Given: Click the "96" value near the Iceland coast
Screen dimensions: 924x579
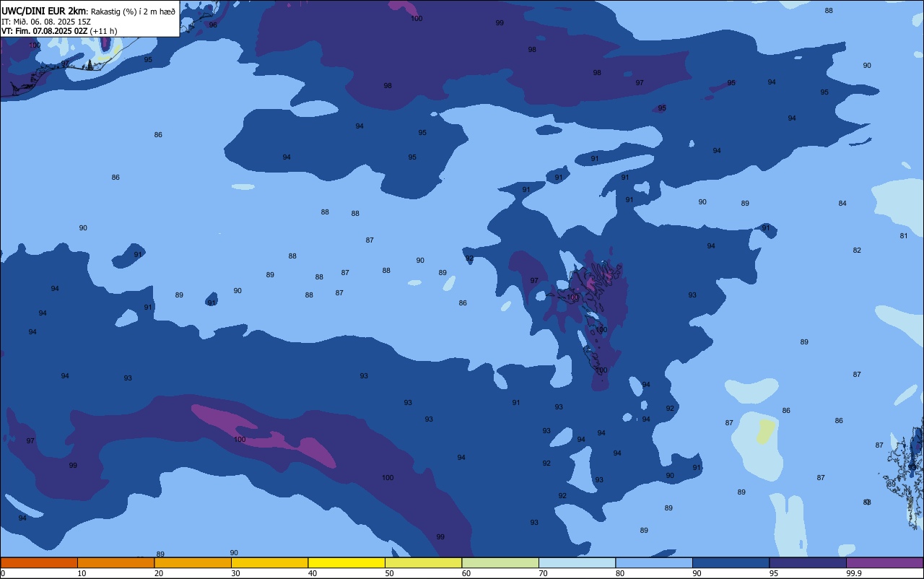Looking at the screenshot, I should click(213, 25).
